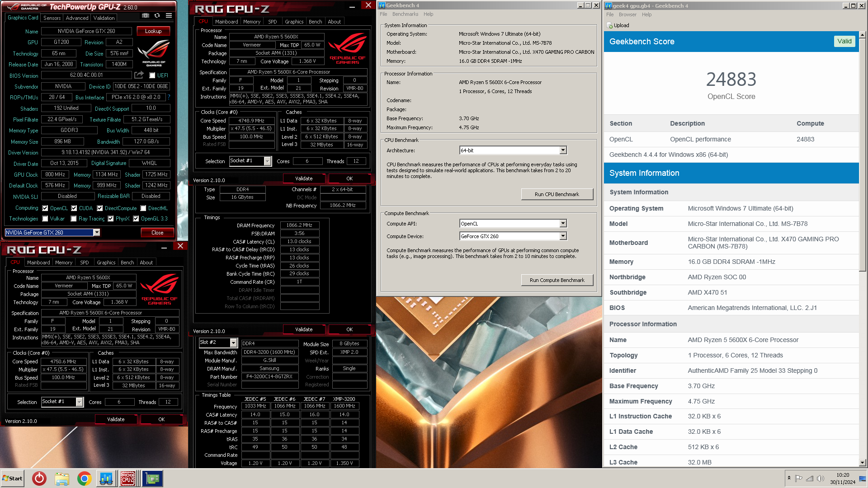Screen dimensions: 868x488
Task: Toggle the Vulkan checkbox
Action: (45, 219)
